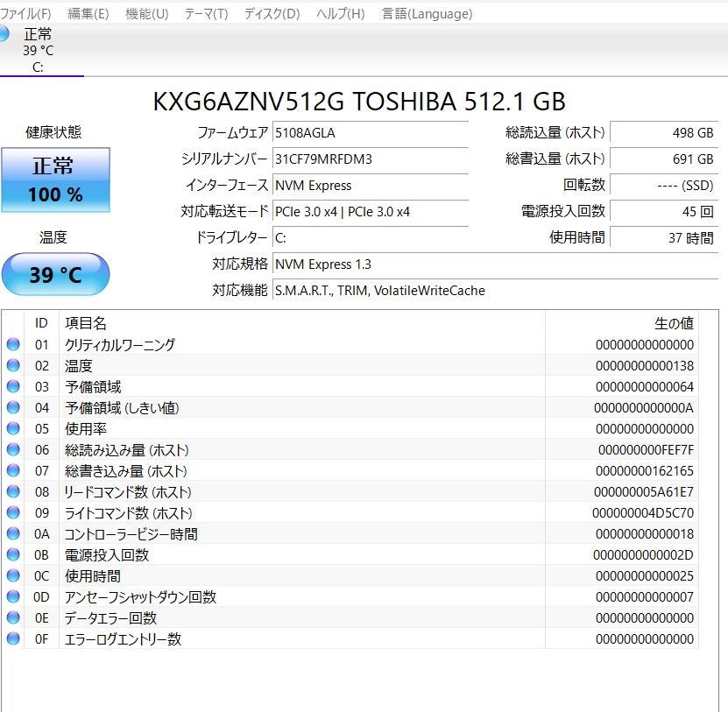Viewport: 728px width, 712px height.
Task: Click status icon for エラーログエントリー数 row
Action: 13,639
